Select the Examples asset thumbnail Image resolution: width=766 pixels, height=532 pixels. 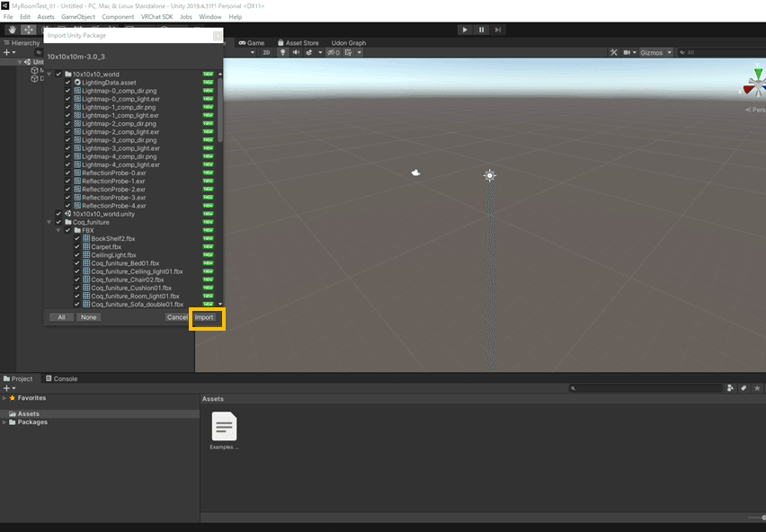[224, 430]
